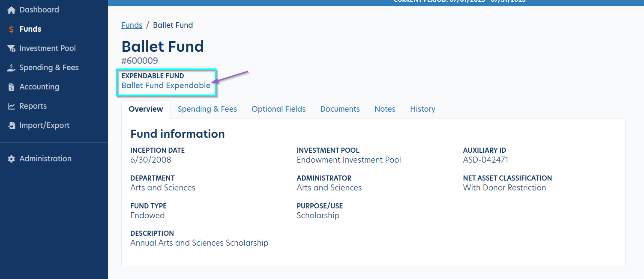Viewport: 644px width, 279px height.
Task: Select the Overview tab
Action: (146, 109)
